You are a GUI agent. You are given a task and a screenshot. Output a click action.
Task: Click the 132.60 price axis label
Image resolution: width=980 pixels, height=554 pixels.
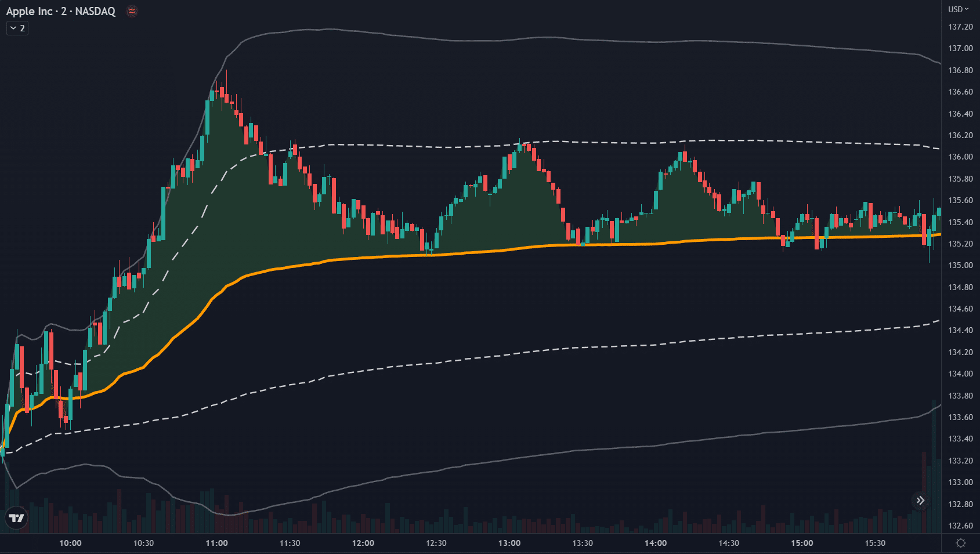(960, 526)
